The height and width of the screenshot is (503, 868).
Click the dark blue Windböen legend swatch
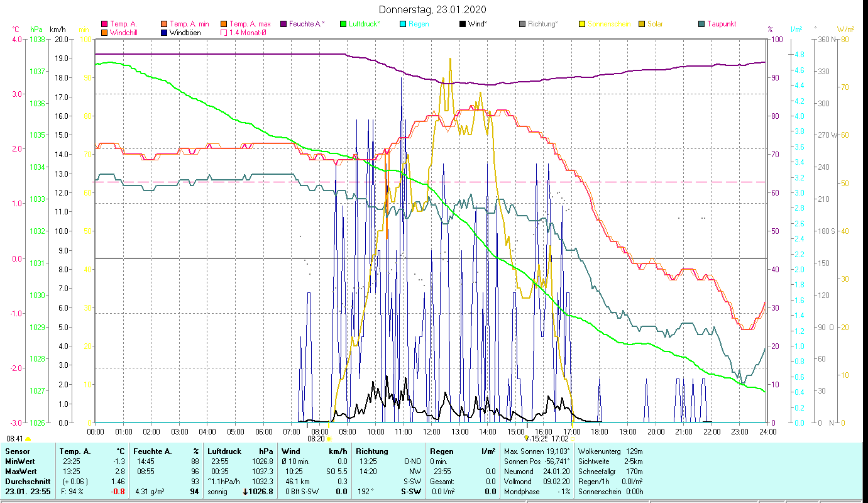pos(165,32)
